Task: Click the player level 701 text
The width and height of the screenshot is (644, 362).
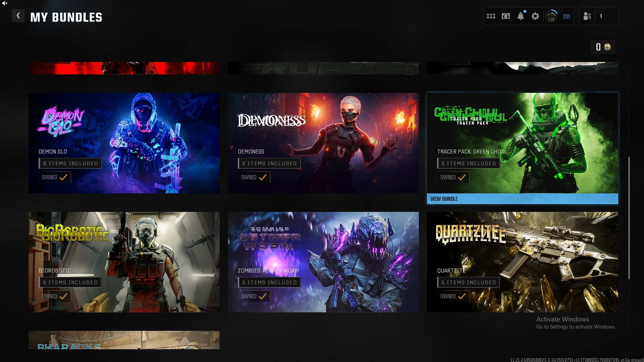Action: click(x=566, y=16)
